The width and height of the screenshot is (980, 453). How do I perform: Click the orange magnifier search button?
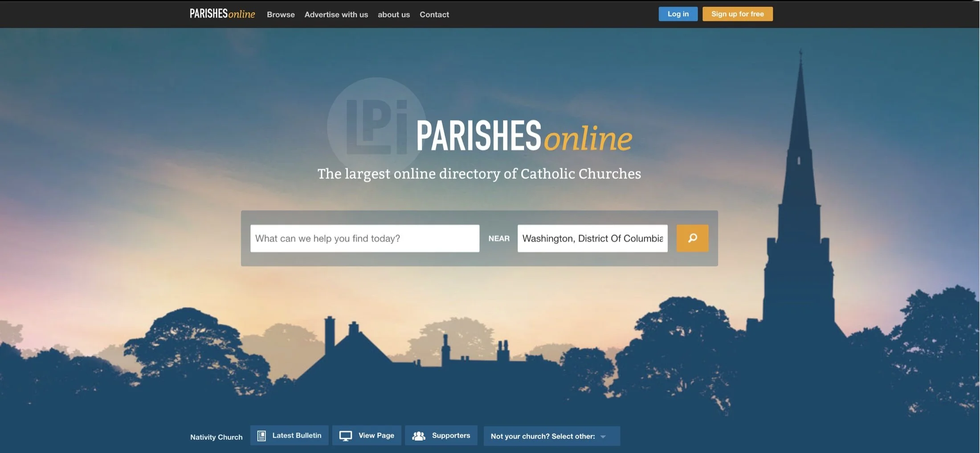click(692, 238)
